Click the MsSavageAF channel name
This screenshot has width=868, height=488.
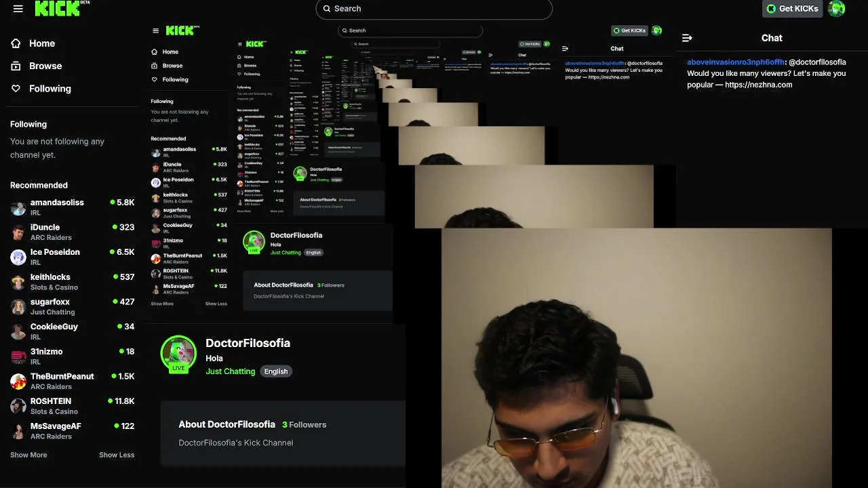click(x=56, y=426)
